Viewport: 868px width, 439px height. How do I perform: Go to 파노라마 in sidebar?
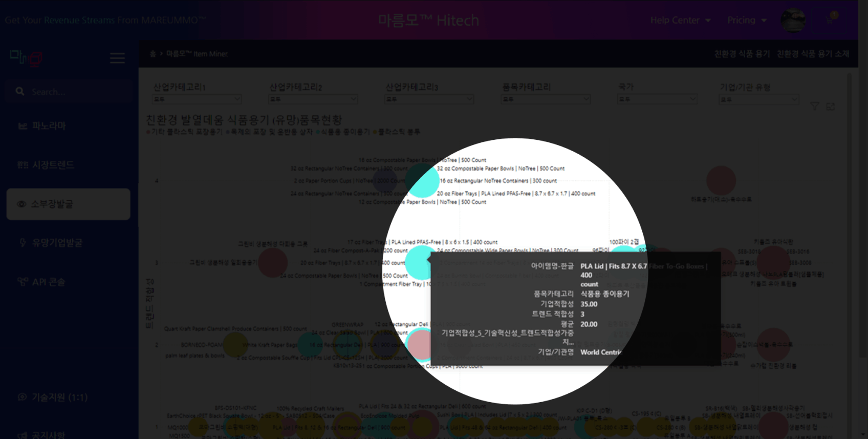[x=49, y=126]
